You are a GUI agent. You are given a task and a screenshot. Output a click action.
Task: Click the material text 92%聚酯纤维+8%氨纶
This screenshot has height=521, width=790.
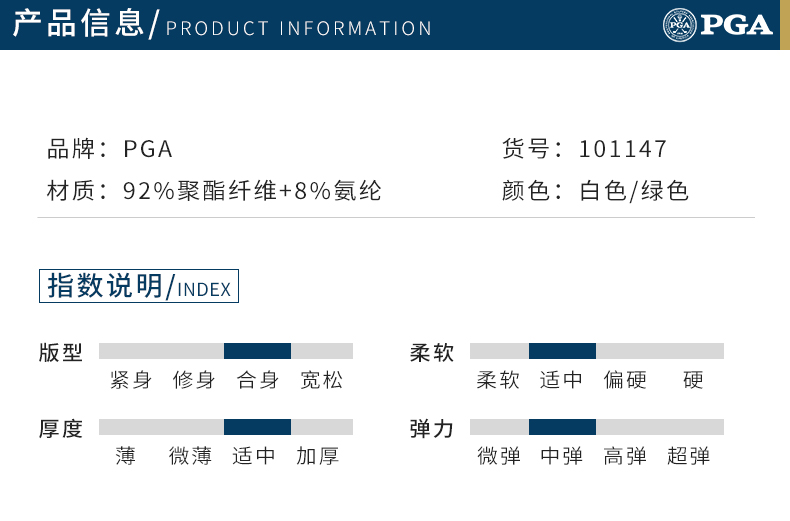click(252, 191)
